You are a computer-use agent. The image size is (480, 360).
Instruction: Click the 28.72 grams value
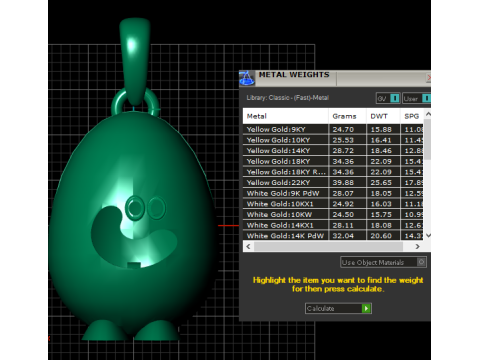[x=343, y=151]
